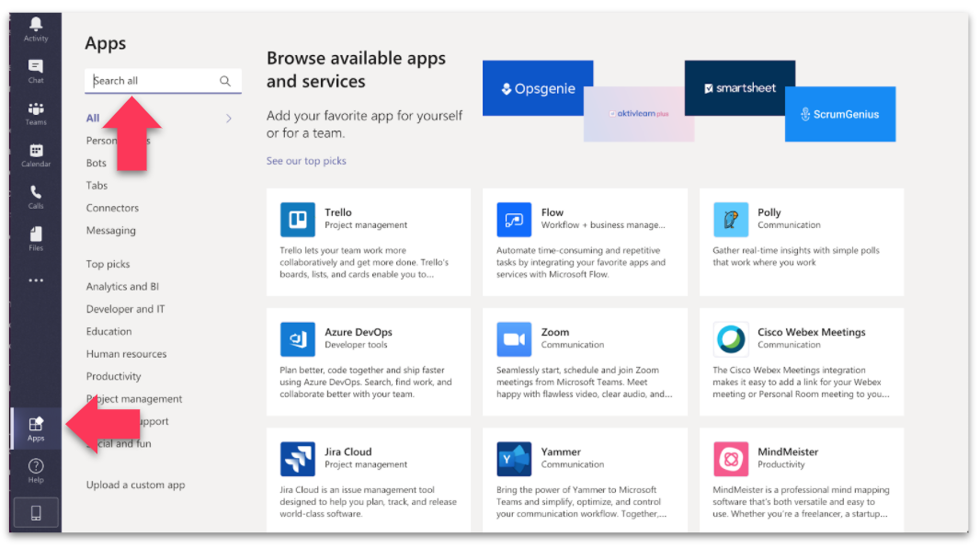Expand the More options ellipsis in sidebar
980x548 pixels.
36,280
